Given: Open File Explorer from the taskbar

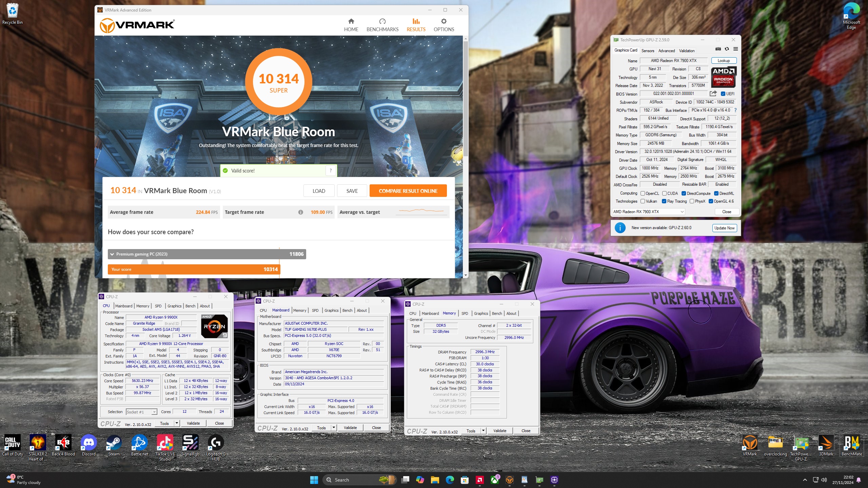Looking at the screenshot, I should tap(435, 480).
